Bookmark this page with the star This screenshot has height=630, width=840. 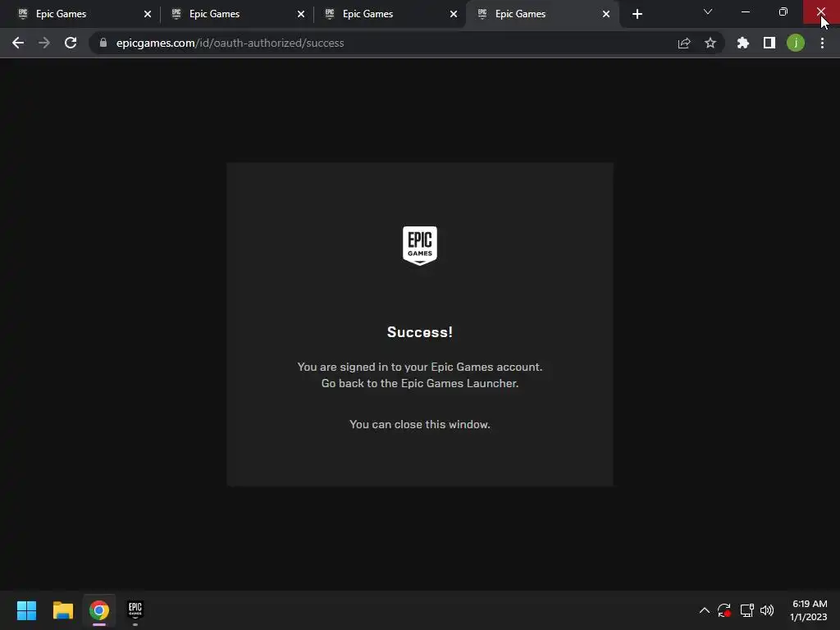pos(710,43)
